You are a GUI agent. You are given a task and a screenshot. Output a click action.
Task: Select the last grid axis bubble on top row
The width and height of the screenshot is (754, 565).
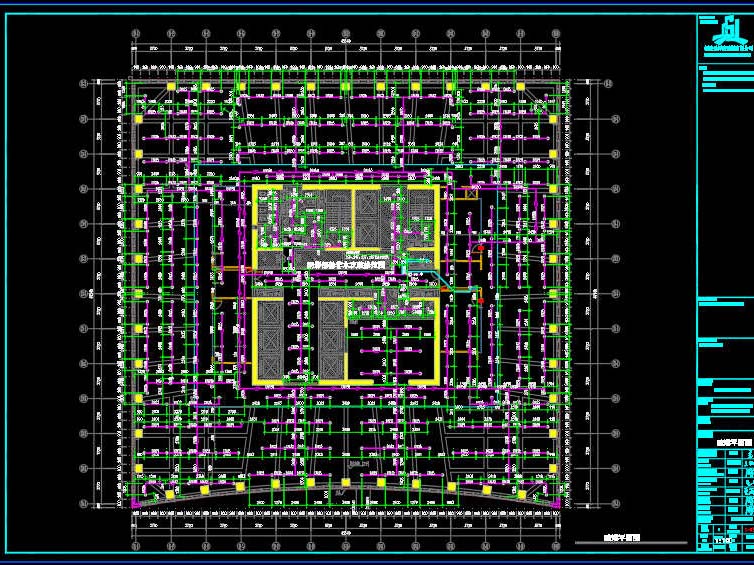pos(556,33)
